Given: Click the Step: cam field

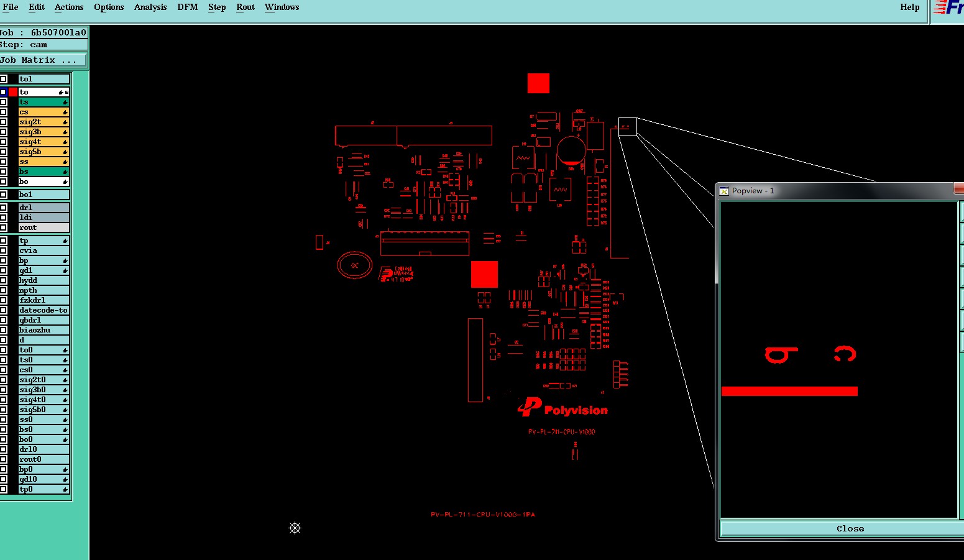Looking at the screenshot, I should click(44, 45).
